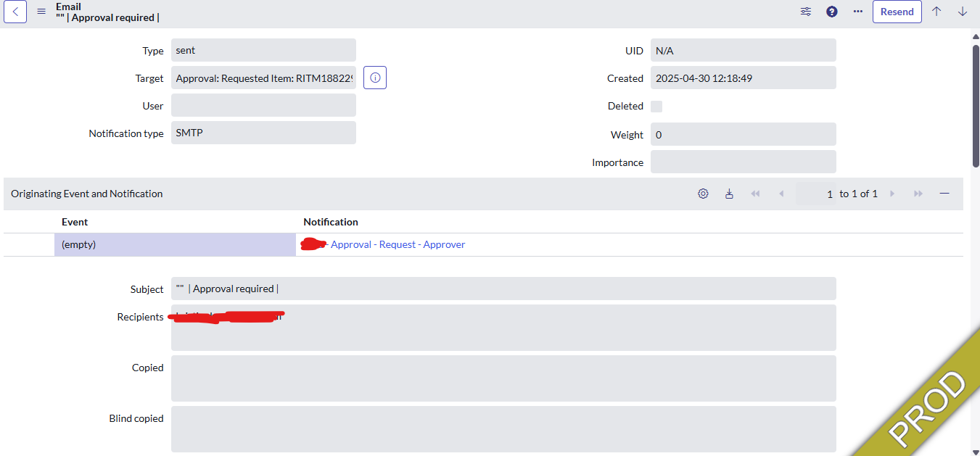Navigate to next record with down arrow

(963, 12)
